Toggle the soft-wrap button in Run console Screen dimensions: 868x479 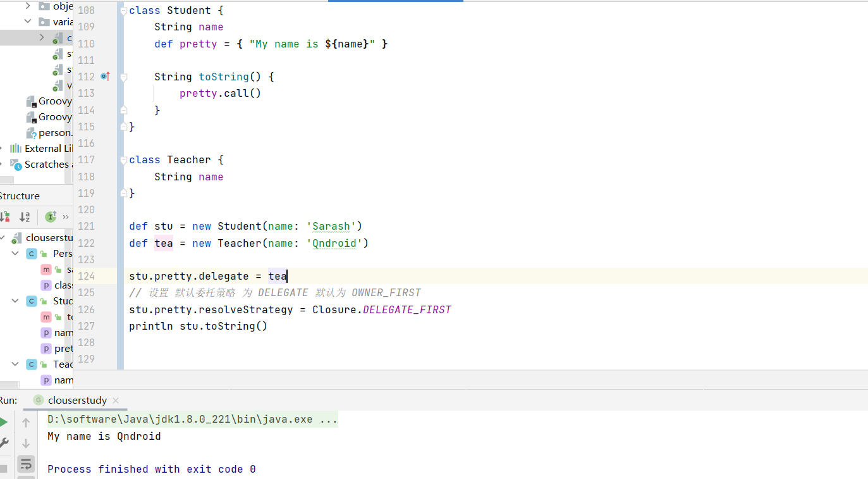pyautogui.click(x=26, y=464)
